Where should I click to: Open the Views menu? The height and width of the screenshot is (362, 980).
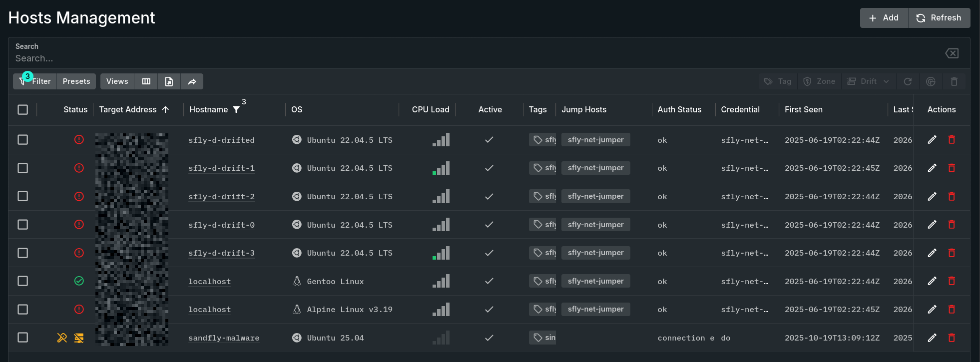click(117, 81)
